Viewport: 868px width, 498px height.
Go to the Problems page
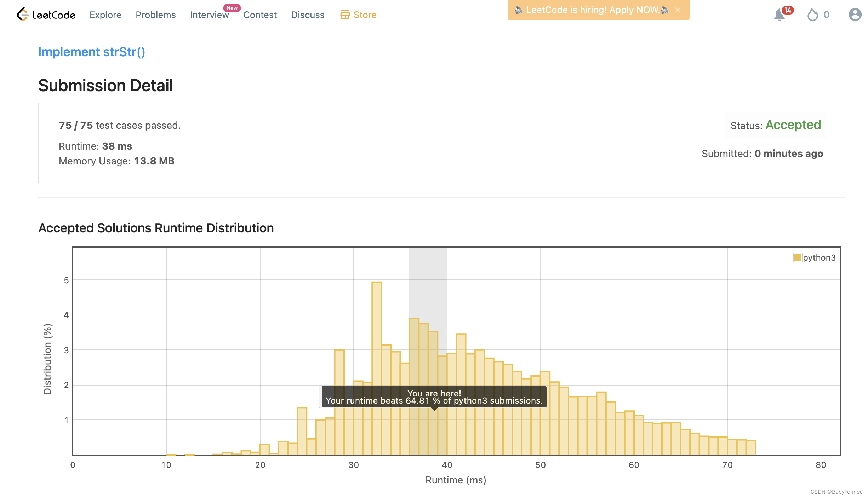tap(155, 15)
